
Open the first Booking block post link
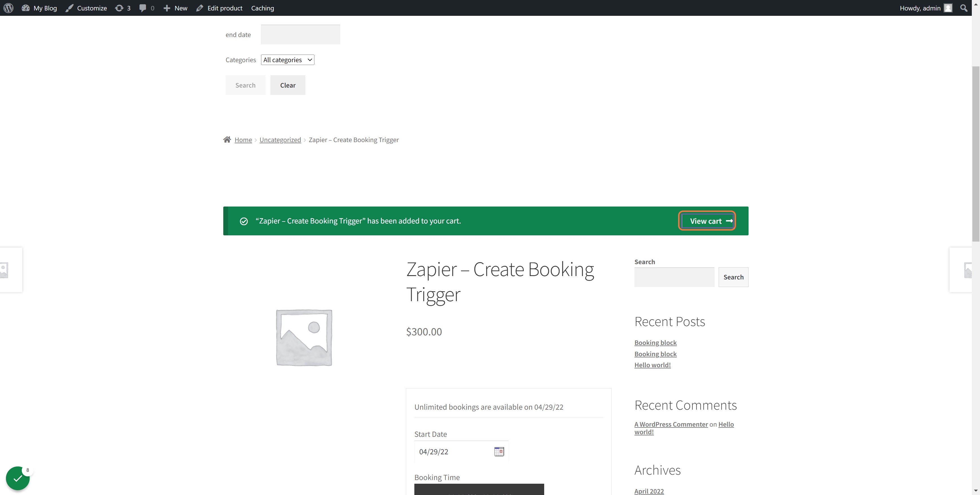coord(655,343)
